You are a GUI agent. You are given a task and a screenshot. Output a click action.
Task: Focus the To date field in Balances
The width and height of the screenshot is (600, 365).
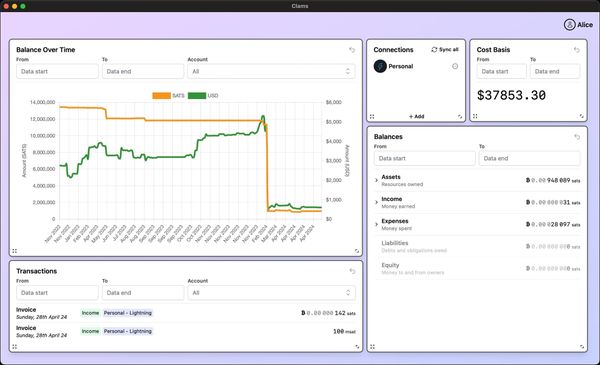click(529, 158)
